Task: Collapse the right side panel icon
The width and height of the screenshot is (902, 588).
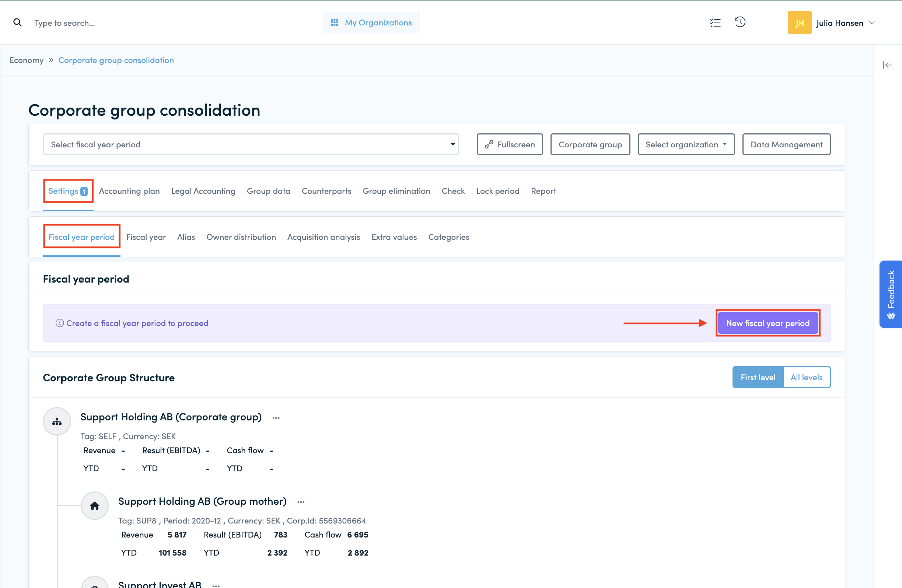Action: click(x=887, y=65)
